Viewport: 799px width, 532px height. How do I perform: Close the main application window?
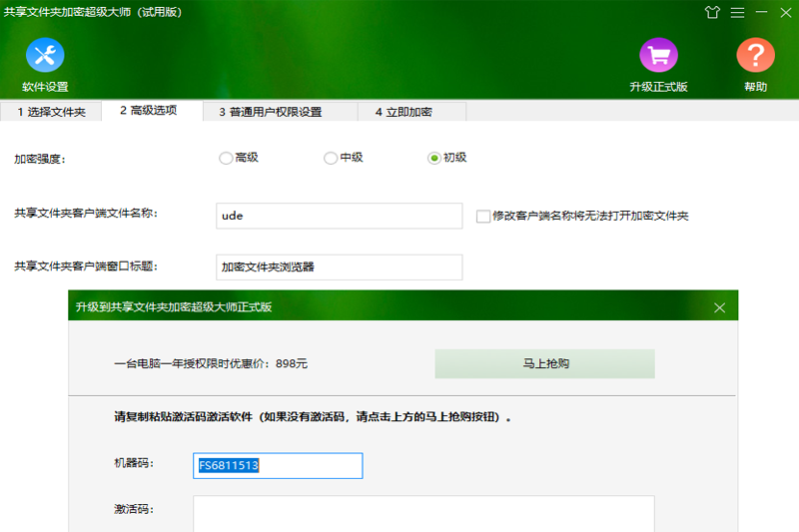click(x=785, y=13)
